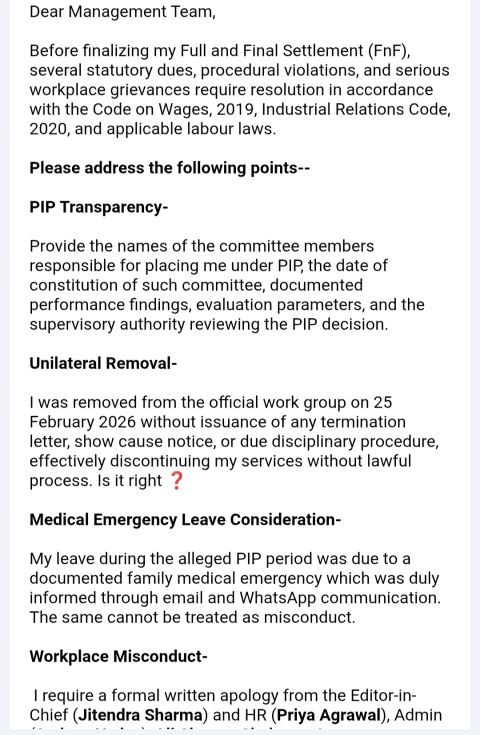Click the 'Unilateral Removal-' heading
The image size is (480, 735).
click(103, 363)
